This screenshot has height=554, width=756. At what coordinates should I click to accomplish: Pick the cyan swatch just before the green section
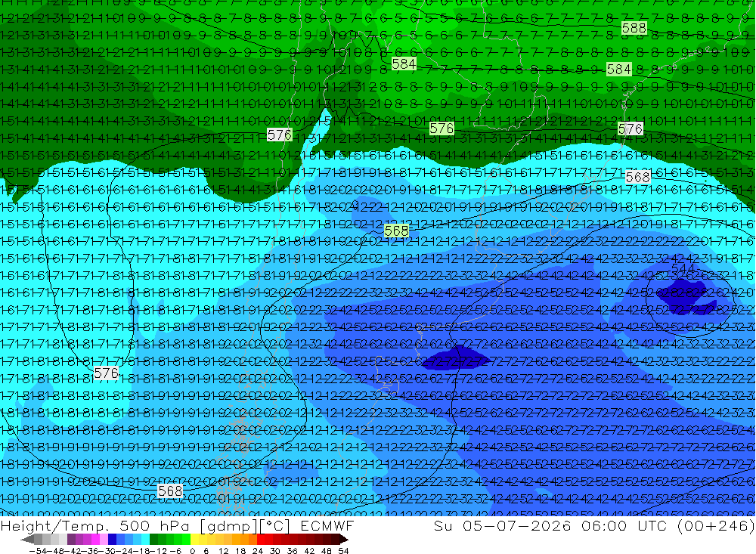pyautogui.click(x=145, y=539)
